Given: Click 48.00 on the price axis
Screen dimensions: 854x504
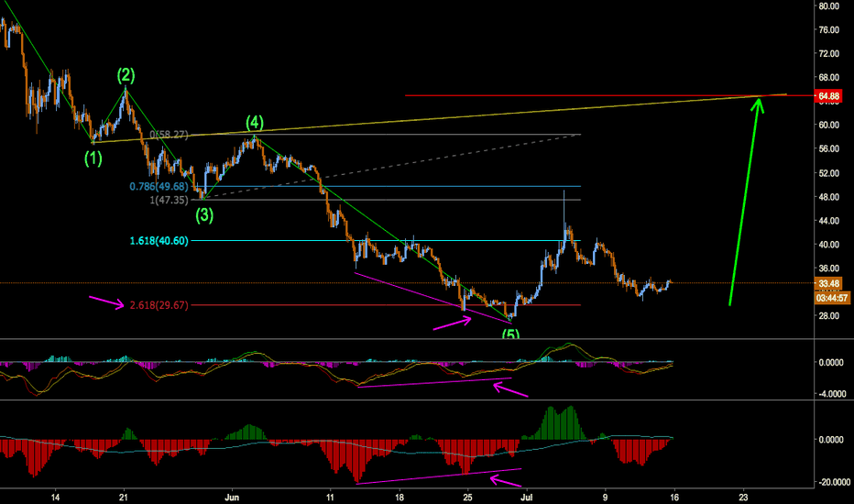Looking at the screenshot, I should pos(829,197).
